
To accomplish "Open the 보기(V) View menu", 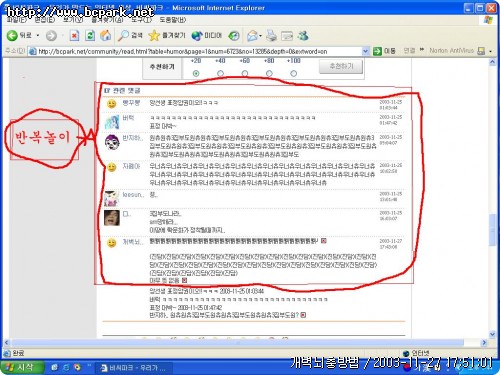I will pos(73,20).
